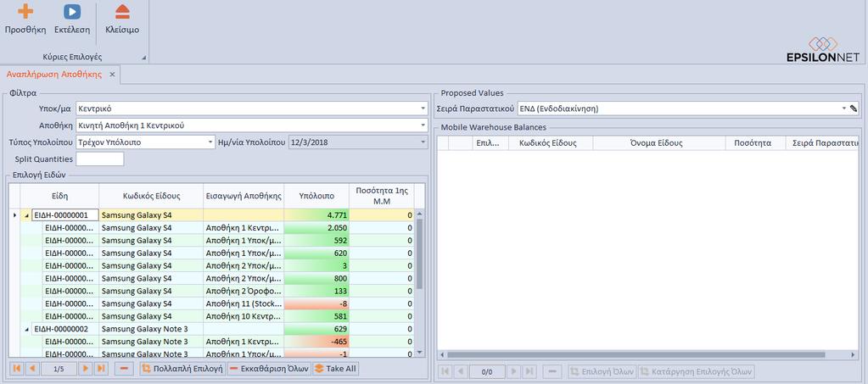Open the Αποθήκη dropdown

(x=423, y=125)
